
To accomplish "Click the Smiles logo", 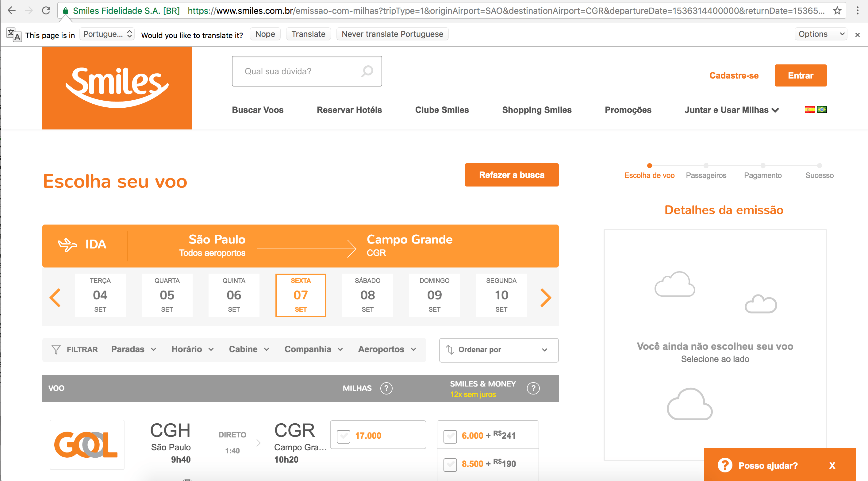I will [x=117, y=88].
